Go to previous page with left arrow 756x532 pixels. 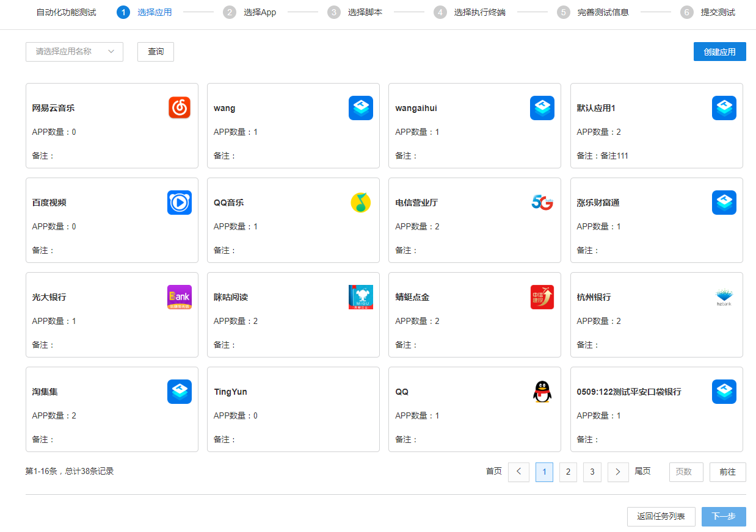[x=518, y=472]
